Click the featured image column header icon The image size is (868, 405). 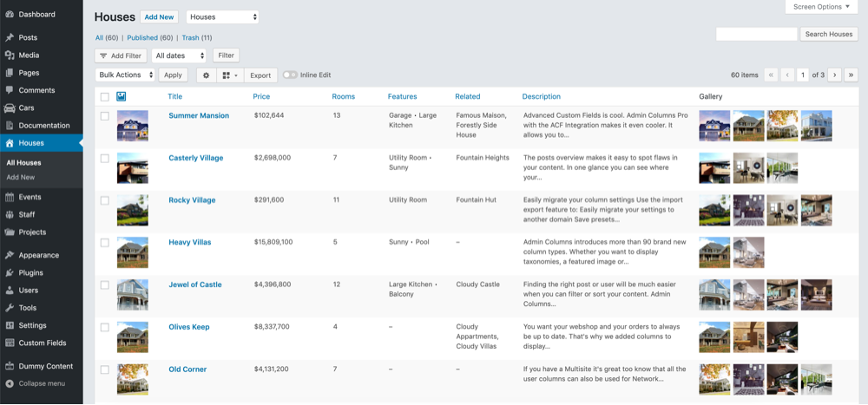click(x=122, y=96)
